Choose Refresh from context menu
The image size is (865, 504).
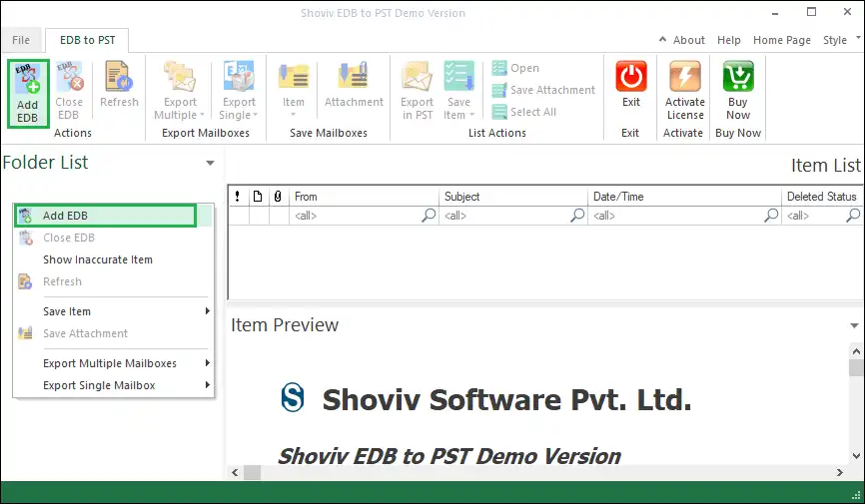coord(113,281)
